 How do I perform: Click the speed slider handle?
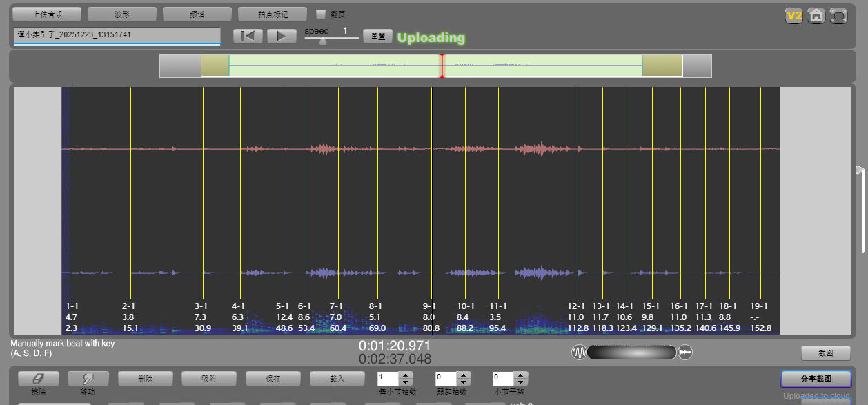(x=322, y=40)
